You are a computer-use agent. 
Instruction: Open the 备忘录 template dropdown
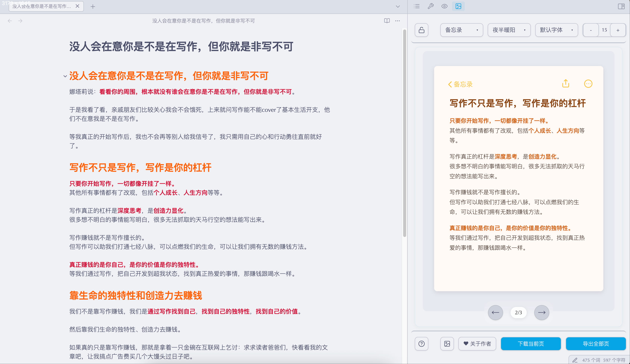[461, 30]
